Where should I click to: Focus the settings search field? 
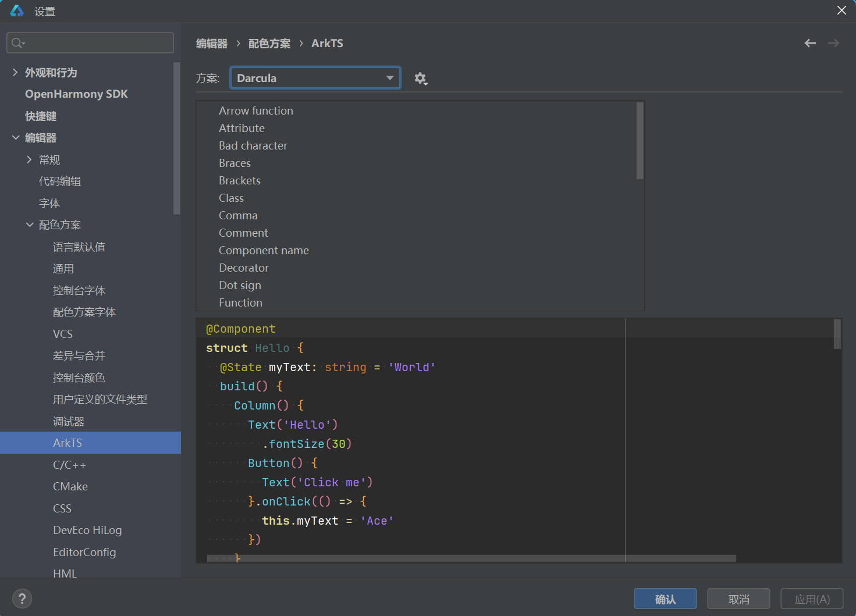pyautogui.click(x=90, y=42)
